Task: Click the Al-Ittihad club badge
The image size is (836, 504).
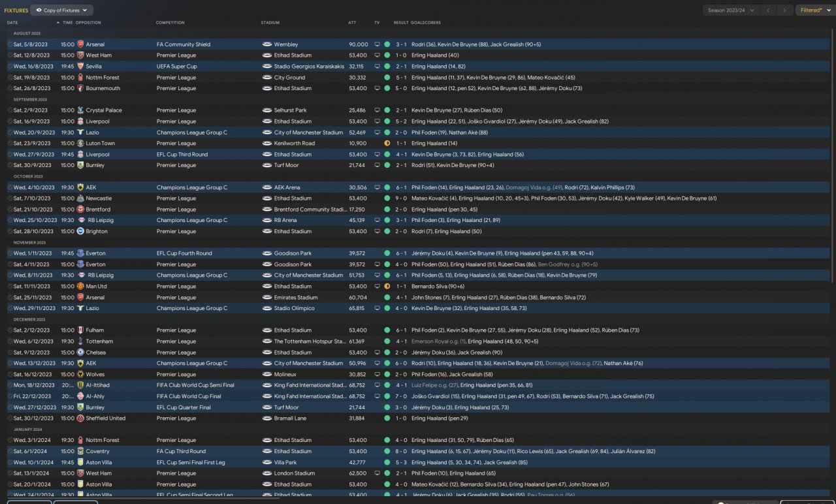Action: click(x=80, y=385)
